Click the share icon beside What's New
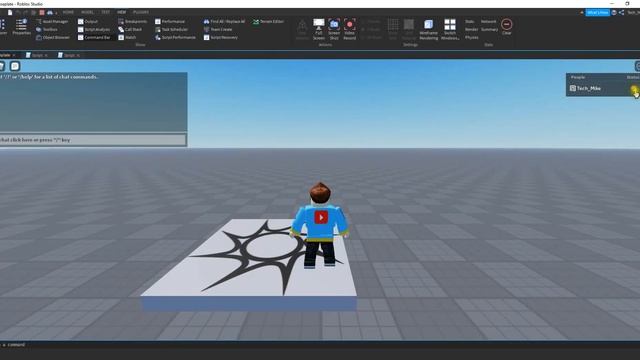This screenshot has width=640, height=360. (621, 13)
